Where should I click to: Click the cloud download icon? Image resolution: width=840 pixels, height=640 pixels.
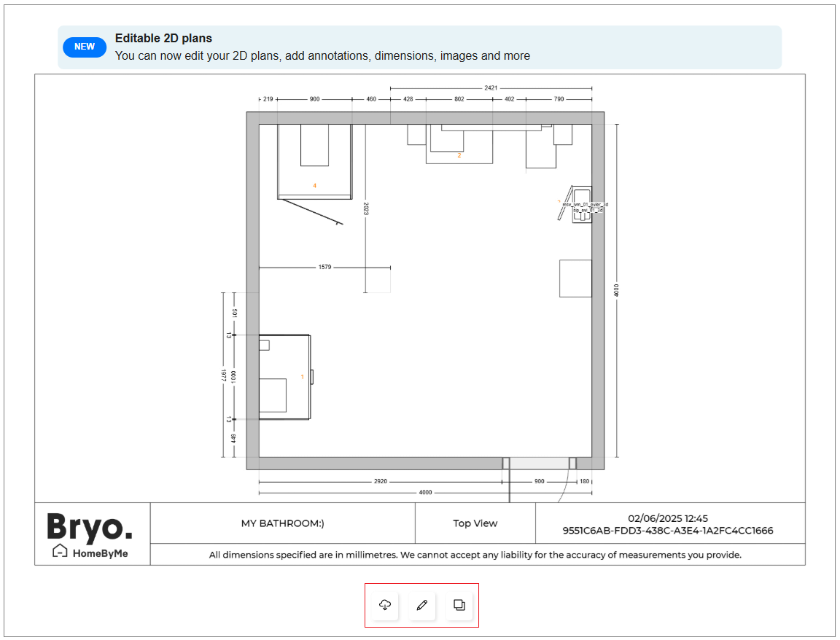385,605
